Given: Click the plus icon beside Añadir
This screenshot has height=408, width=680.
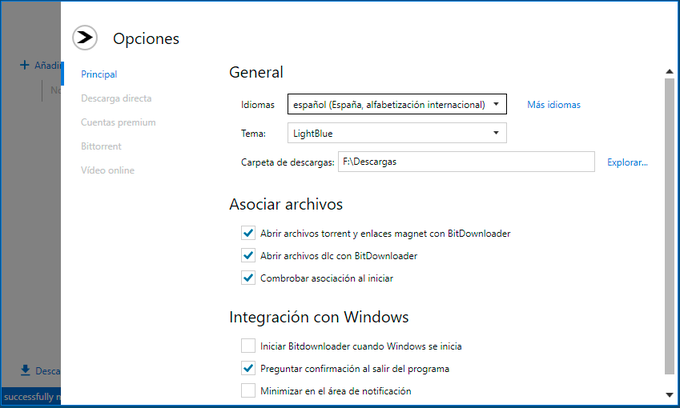Looking at the screenshot, I should (x=25, y=65).
